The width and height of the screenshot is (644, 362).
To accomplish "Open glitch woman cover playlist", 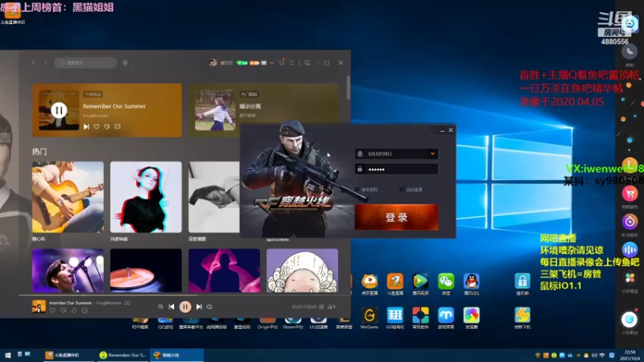I will pyautogui.click(x=146, y=197).
